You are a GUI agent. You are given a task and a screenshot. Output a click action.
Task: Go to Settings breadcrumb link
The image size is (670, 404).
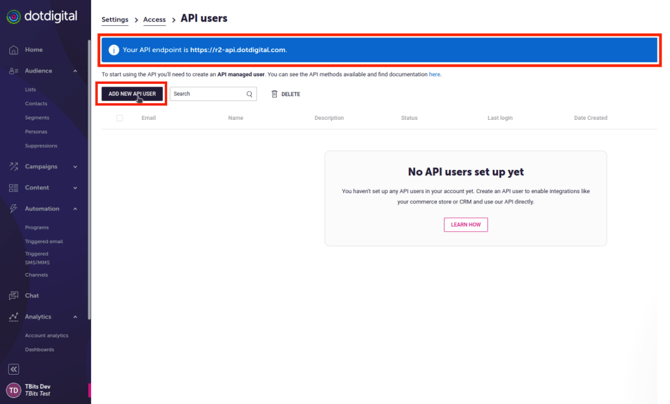[115, 20]
